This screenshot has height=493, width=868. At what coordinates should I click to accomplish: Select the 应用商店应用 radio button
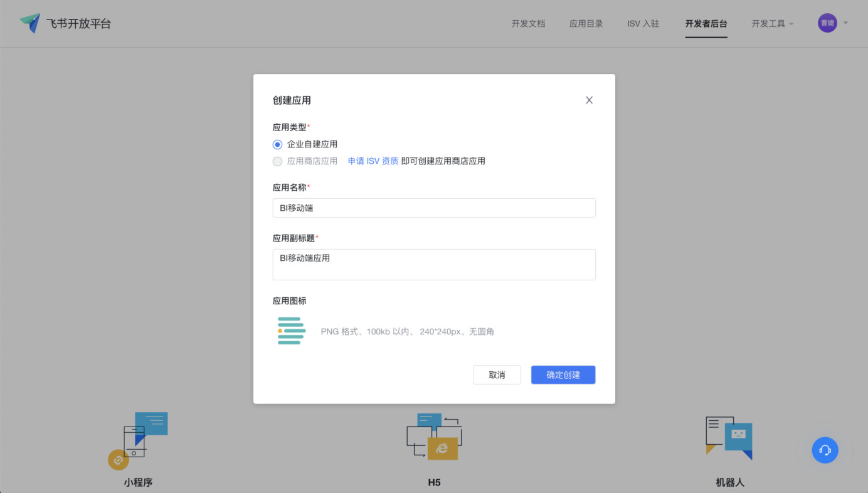(278, 161)
